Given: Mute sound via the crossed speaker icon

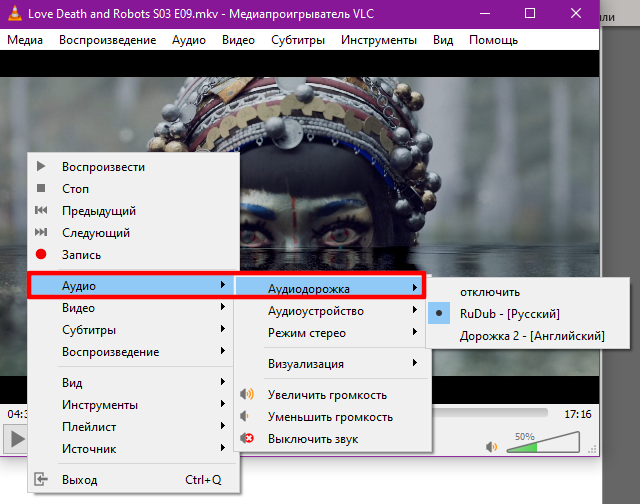Looking at the screenshot, I should 247,439.
